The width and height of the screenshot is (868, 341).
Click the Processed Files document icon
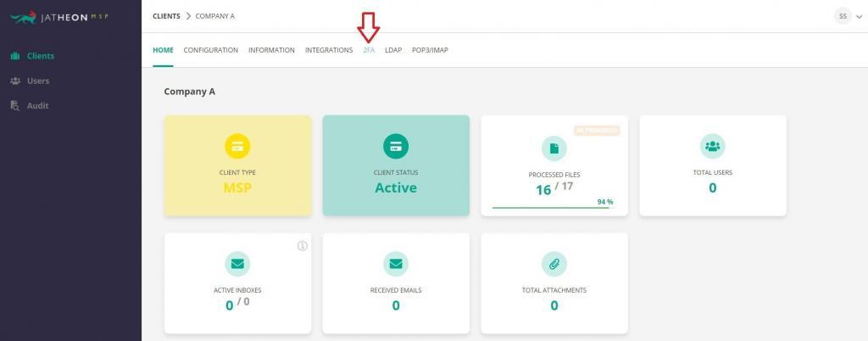[554, 148]
